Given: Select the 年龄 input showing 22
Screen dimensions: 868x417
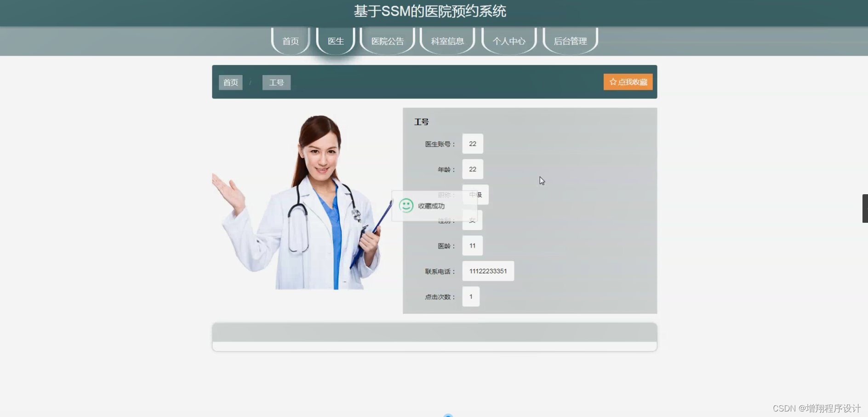Looking at the screenshot, I should click(472, 169).
